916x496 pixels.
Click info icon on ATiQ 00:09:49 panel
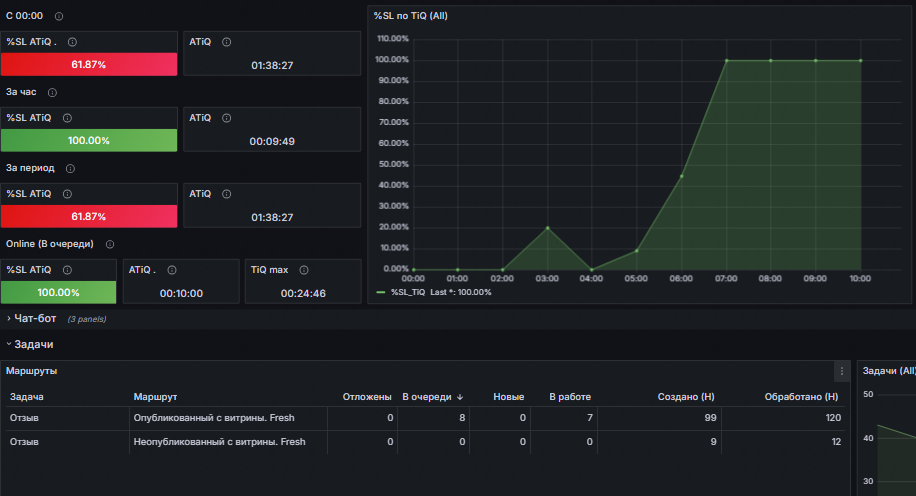click(227, 118)
